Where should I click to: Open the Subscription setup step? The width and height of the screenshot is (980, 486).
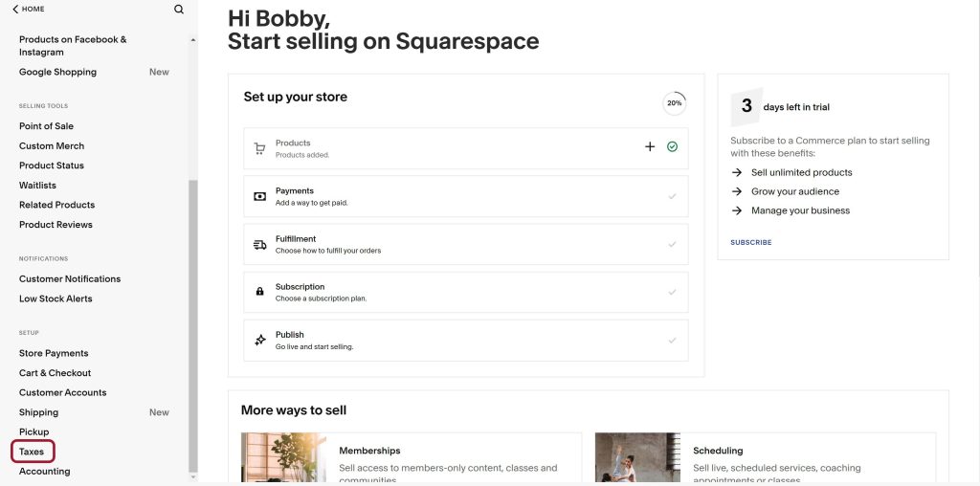tap(466, 293)
